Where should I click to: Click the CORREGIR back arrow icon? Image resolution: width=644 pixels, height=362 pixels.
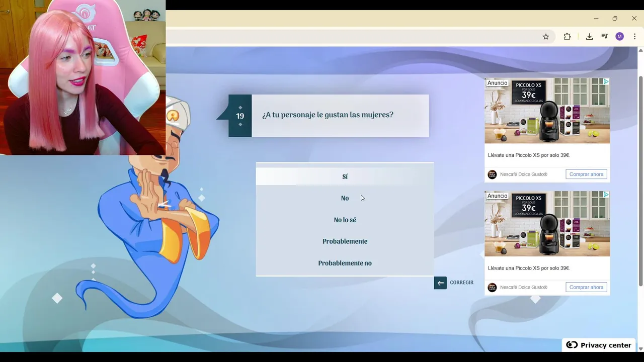[x=440, y=283]
